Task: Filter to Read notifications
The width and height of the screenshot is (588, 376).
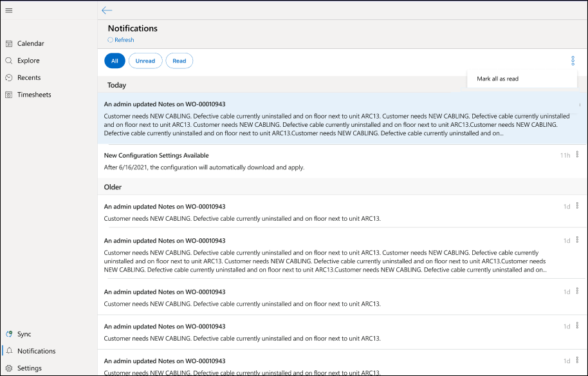Action: coord(179,61)
